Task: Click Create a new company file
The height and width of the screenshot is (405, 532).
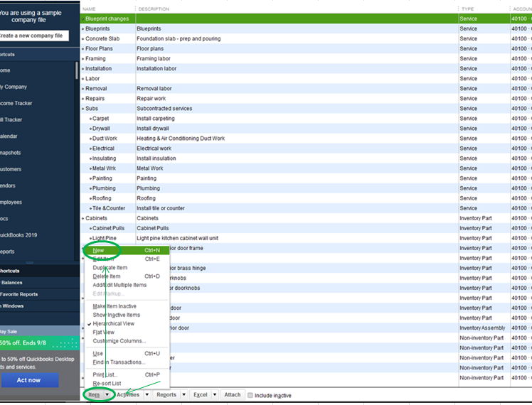Action: tap(33, 36)
